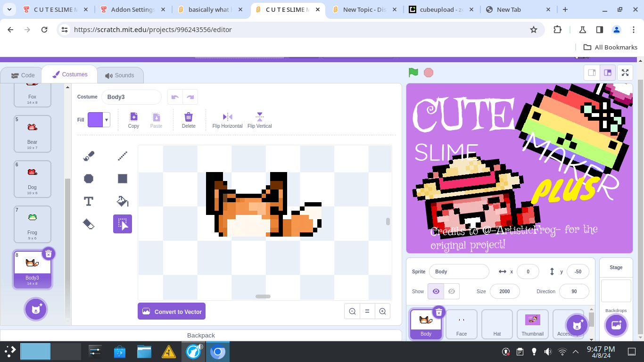Switch to the Sounds tab
644x362 pixels.
pos(120,74)
